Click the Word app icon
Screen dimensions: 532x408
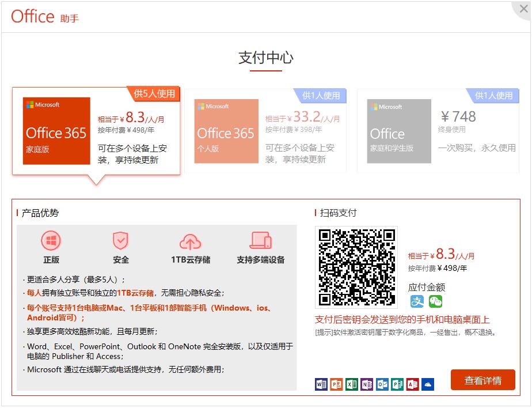[x=321, y=384]
